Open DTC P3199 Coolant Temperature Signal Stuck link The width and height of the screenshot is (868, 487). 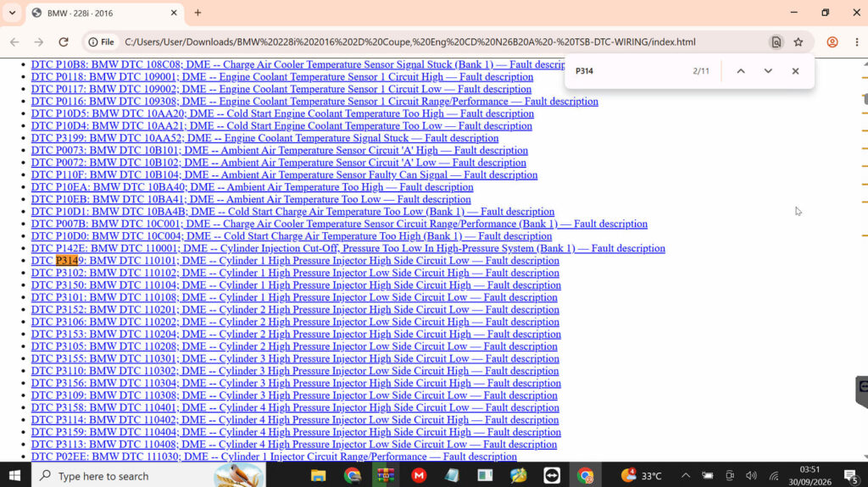(x=264, y=138)
